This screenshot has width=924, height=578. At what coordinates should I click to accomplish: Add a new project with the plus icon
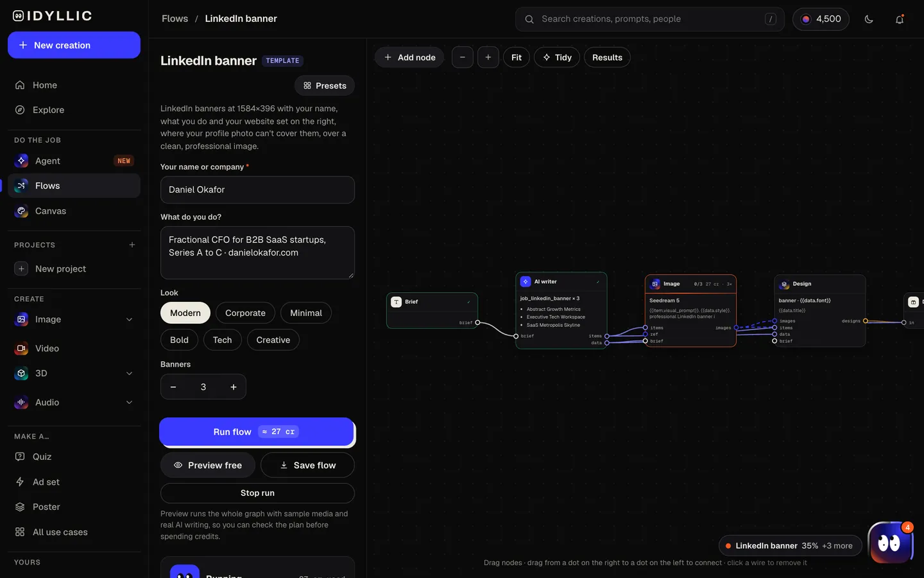coord(132,245)
